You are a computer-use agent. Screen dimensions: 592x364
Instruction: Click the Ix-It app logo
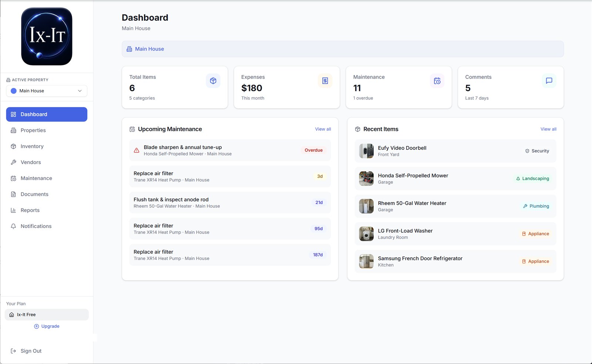[47, 37]
